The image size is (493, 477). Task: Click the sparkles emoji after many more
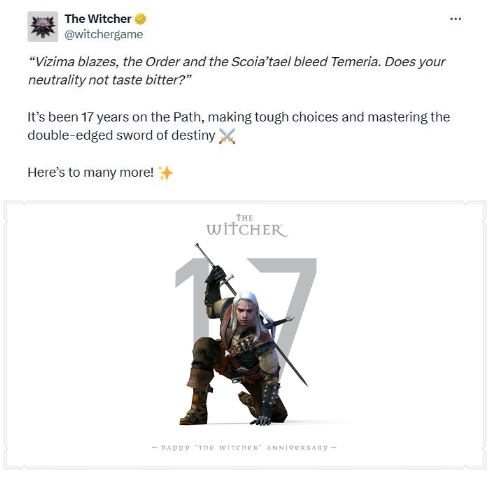point(166,173)
